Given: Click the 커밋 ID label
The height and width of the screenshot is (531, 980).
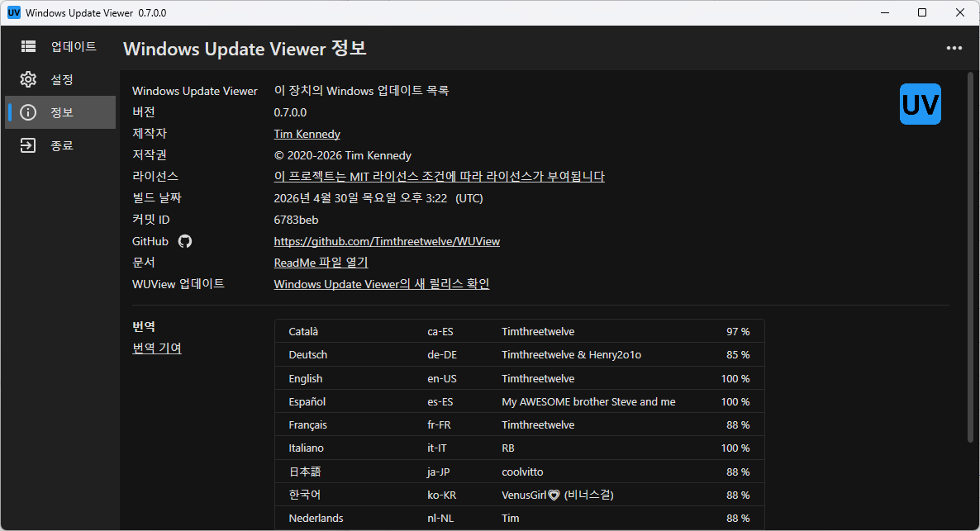Looking at the screenshot, I should (x=151, y=220).
